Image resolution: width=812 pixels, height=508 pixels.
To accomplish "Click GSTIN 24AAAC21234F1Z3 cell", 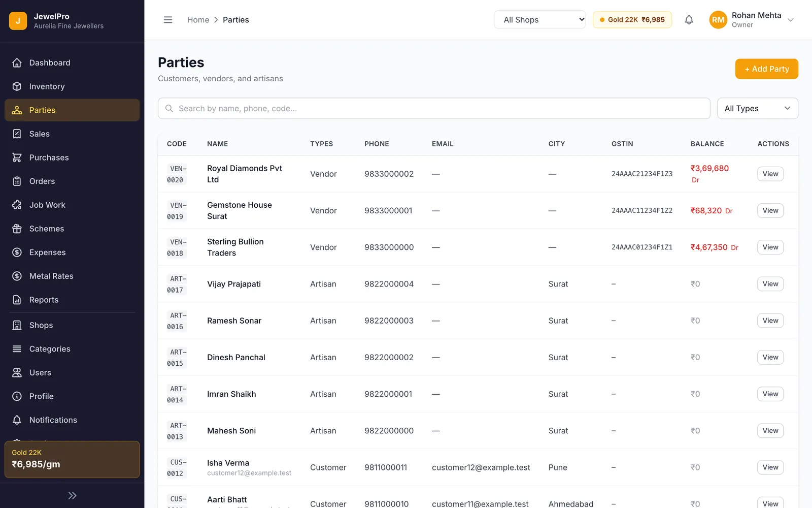I will pos(641,174).
